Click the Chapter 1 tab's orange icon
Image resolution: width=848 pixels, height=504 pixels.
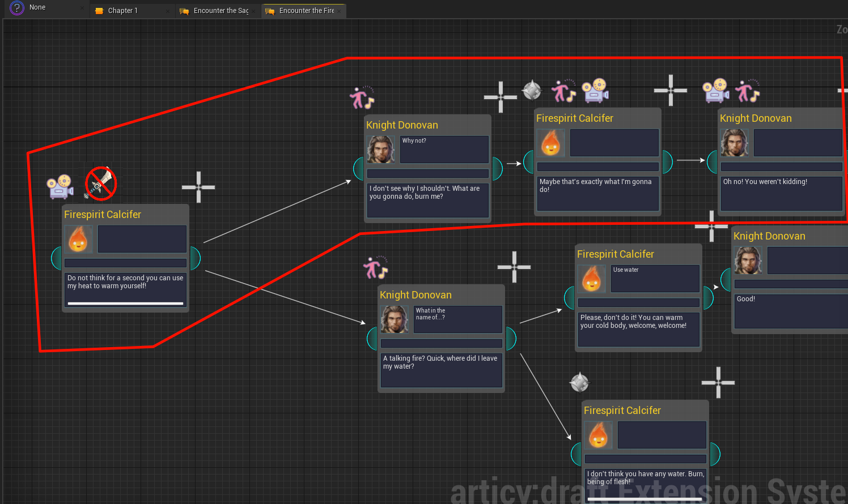tap(99, 11)
